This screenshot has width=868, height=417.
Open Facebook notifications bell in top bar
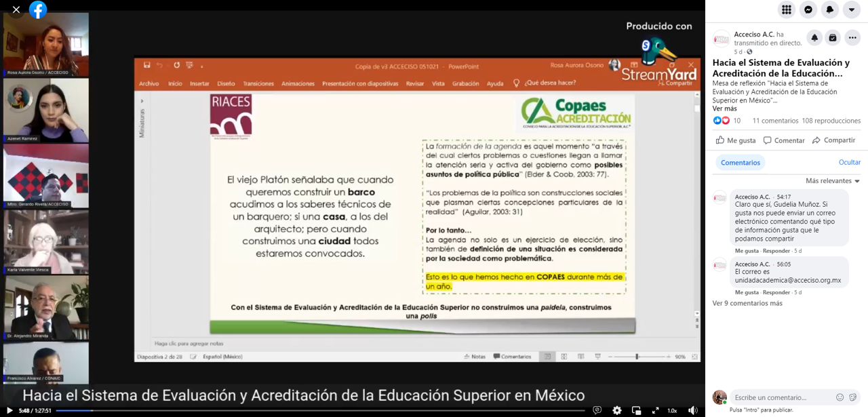pos(829,9)
